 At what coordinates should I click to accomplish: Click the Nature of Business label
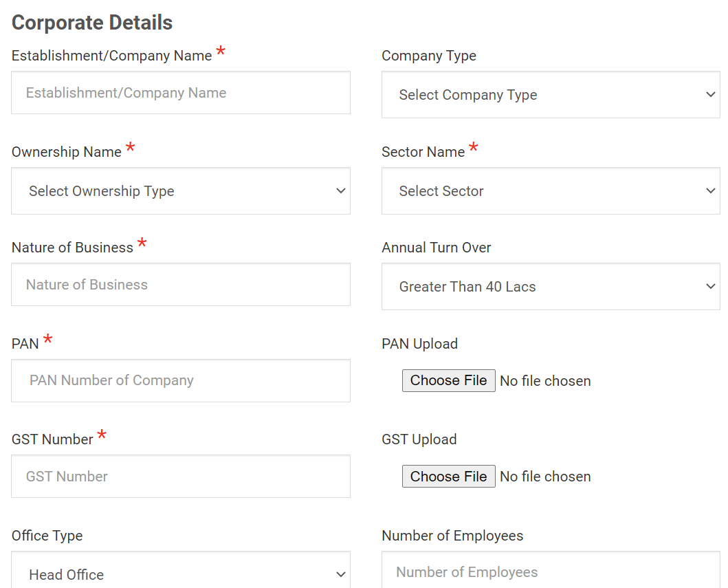72,248
